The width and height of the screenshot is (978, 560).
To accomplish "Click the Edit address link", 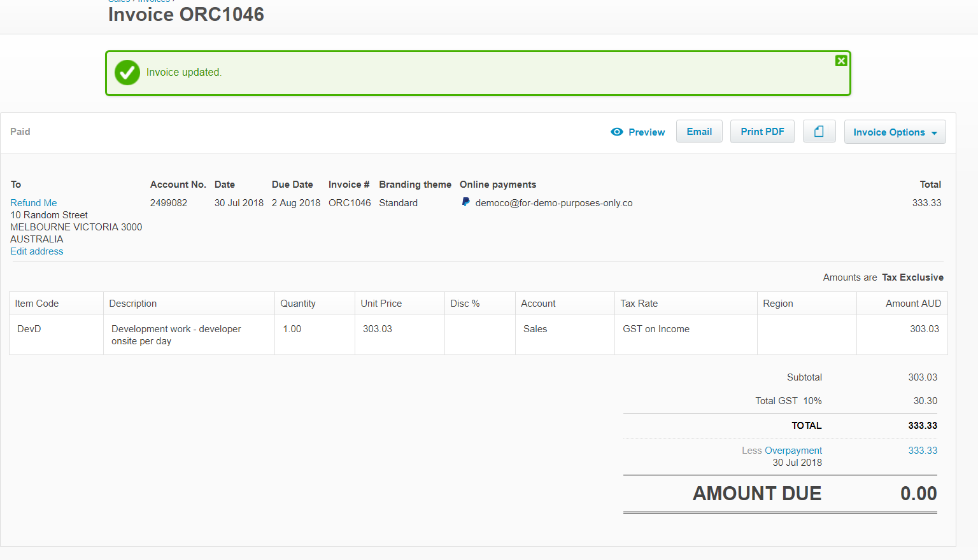I will (37, 251).
